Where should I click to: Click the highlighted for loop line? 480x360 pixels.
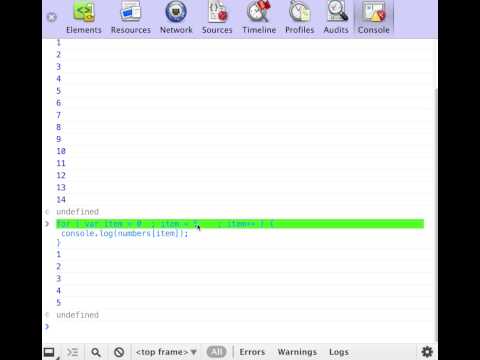pyautogui.click(x=240, y=224)
